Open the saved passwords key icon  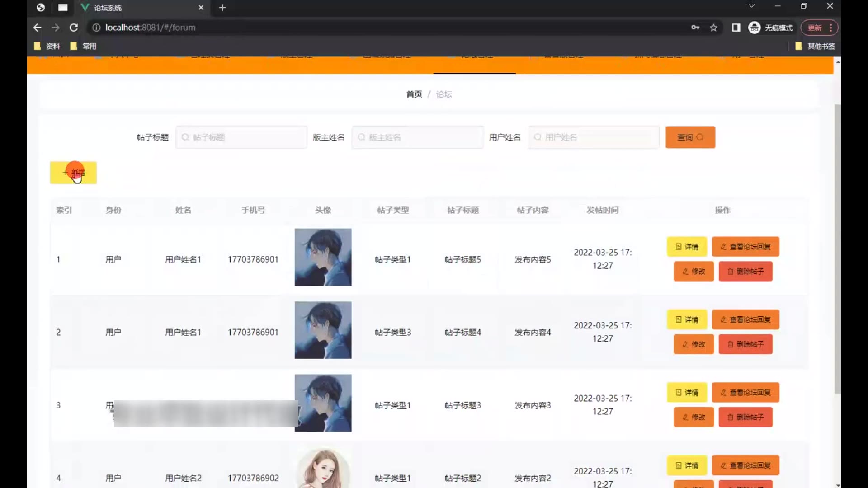695,28
